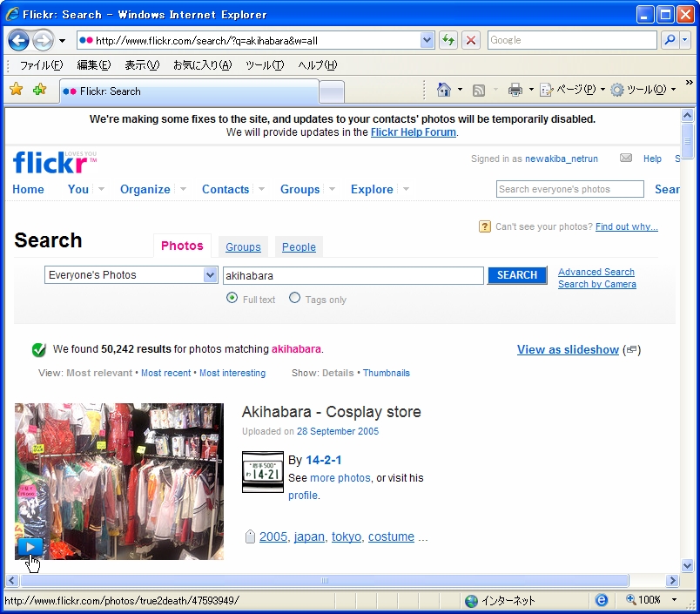Click the Refresh page icon
Image resolution: width=700 pixels, height=614 pixels.
click(x=448, y=40)
